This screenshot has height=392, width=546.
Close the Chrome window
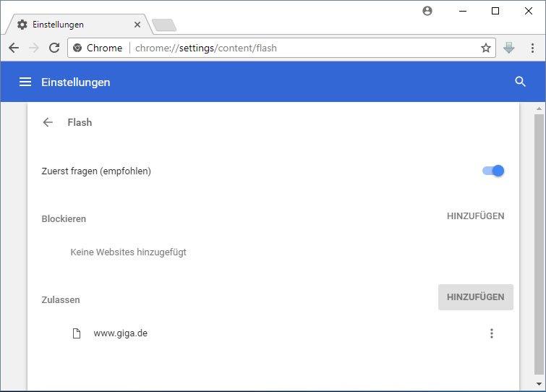click(528, 11)
